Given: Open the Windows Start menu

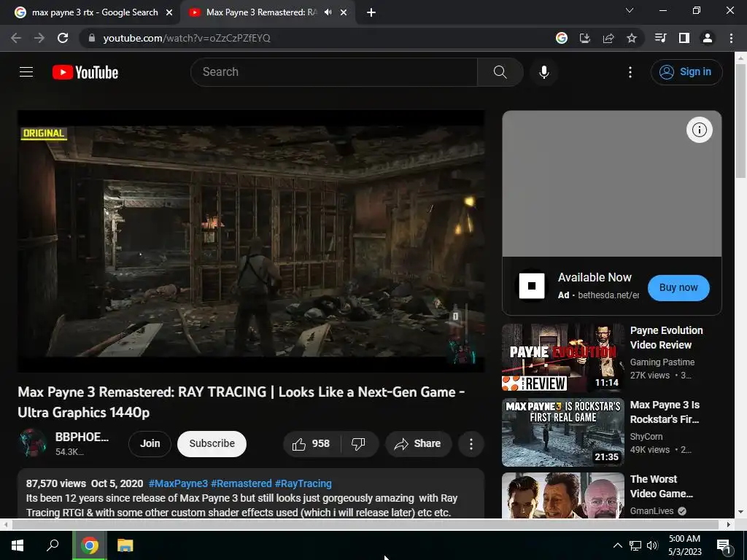Looking at the screenshot, I should pos(18,545).
